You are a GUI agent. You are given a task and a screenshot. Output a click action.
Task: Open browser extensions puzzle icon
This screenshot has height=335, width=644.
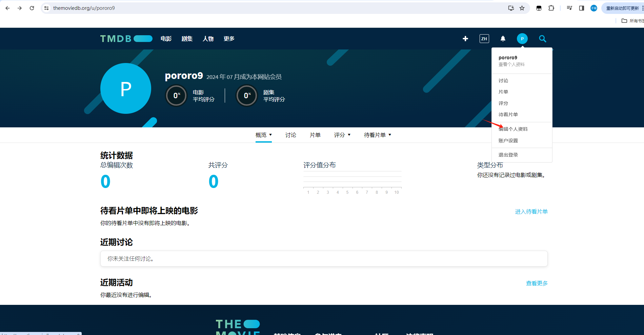tap(551, 8)
